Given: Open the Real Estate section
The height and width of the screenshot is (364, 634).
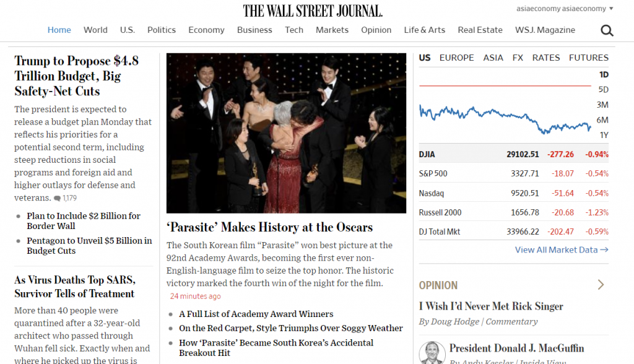Looking at the screenshot, I should pyautogui.click(x=480, y=30).
